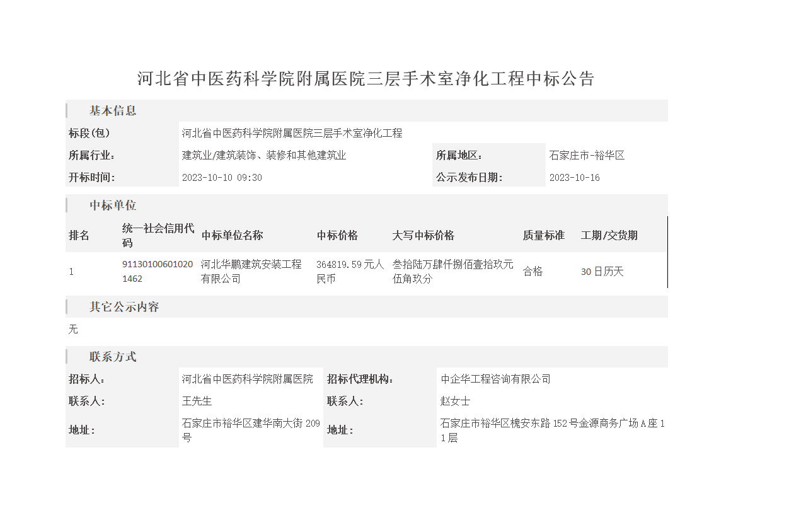Select contact person 王先生
This screenshot has width=789, height=532.
pos(197,401)
